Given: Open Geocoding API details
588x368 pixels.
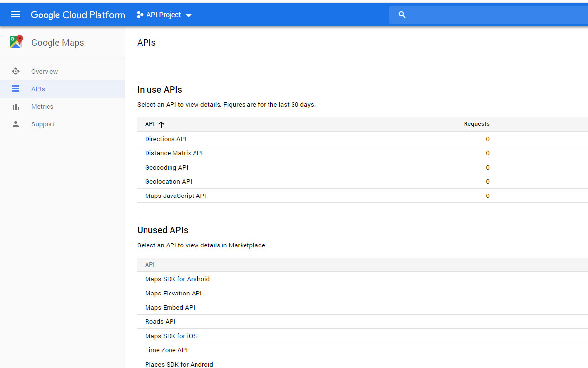Looking at the screenshot, I should tap(167, 167).
